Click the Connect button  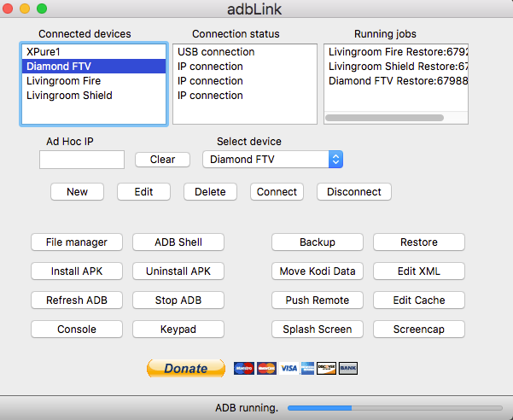(x=277, y=192)
